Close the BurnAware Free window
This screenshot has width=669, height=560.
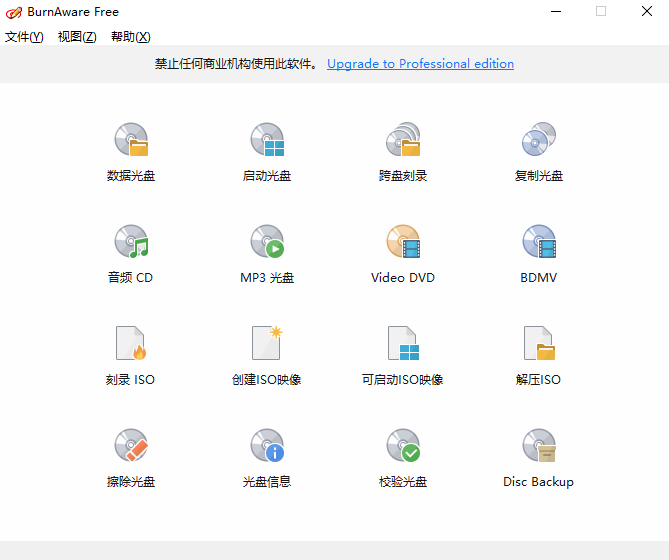pyautogui.click(x=647, y=12)
